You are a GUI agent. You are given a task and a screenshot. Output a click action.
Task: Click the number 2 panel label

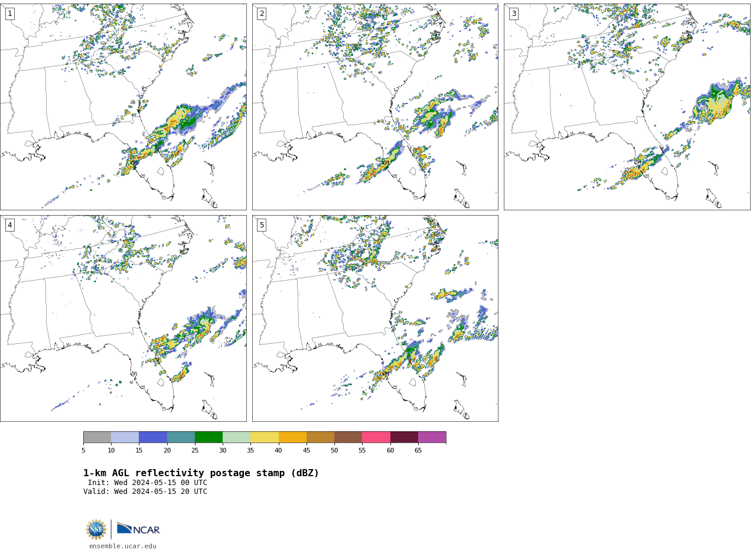tap(262, 14)
